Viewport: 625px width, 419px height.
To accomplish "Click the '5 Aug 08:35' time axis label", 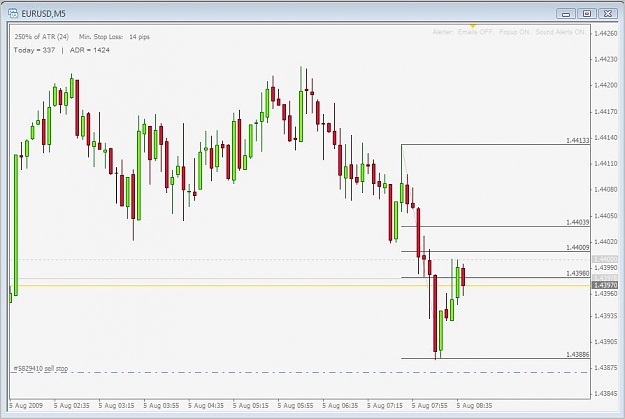I will point(474,406).
